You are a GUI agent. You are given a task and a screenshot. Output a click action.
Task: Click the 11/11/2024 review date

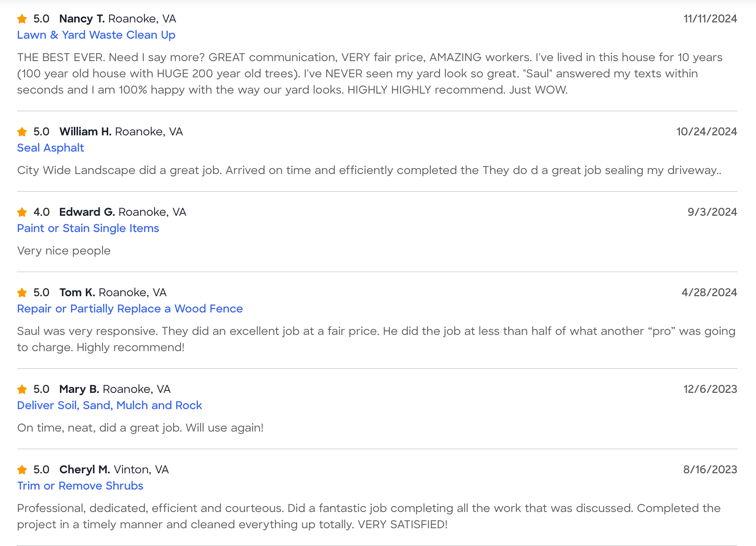710,19
